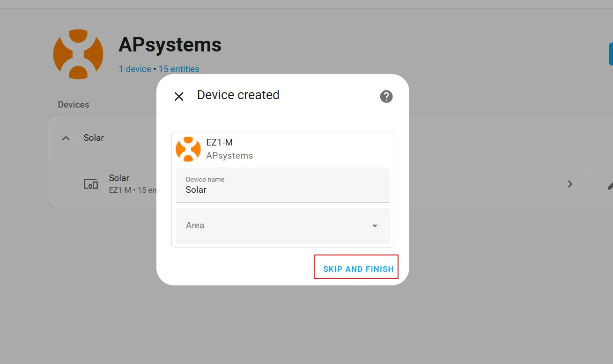This screenshot has width=613, height=364.
Task: Open the 1 device link
Action: tap(134, 69)
